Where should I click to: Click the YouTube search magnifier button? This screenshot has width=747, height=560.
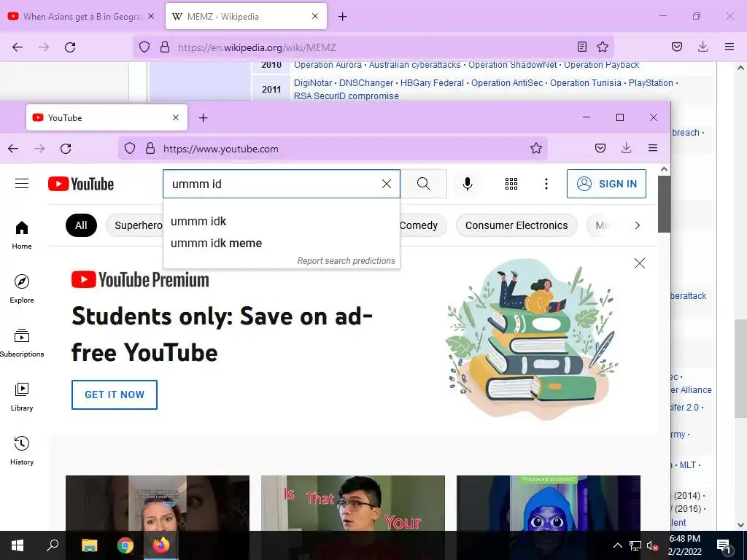424,184
